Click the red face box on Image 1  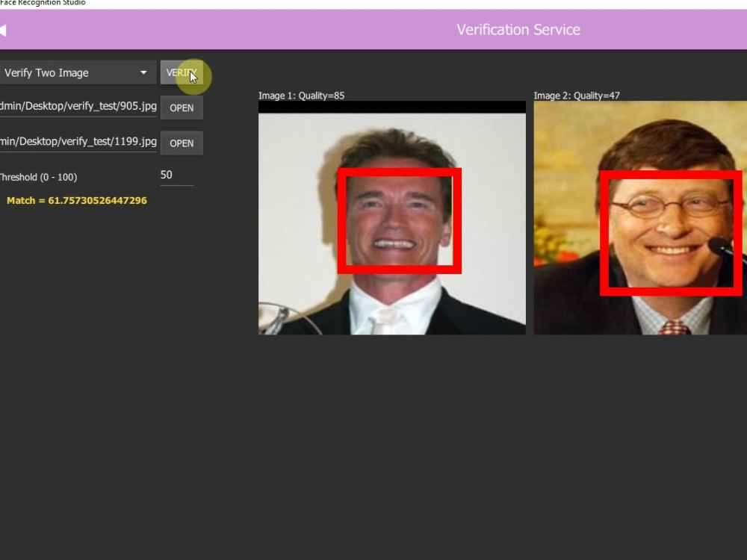pos(400,219)
